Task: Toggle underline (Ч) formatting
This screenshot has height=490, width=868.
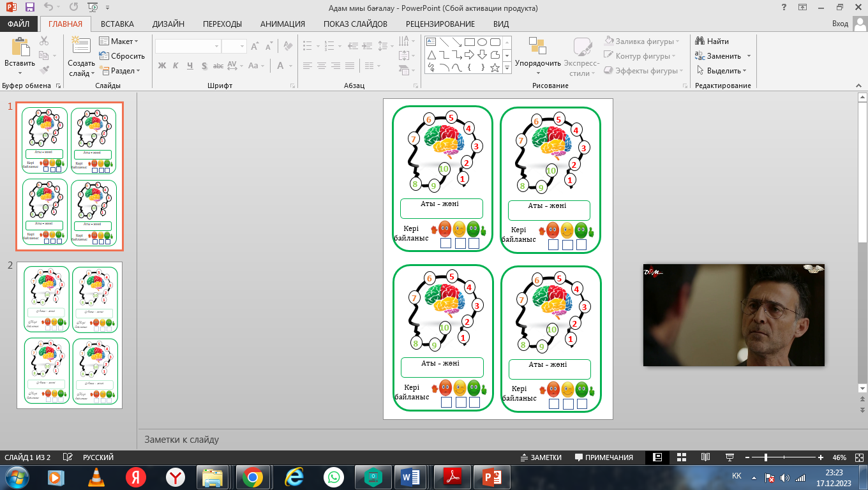Action: pyautogui.click(x=190, y=66)
